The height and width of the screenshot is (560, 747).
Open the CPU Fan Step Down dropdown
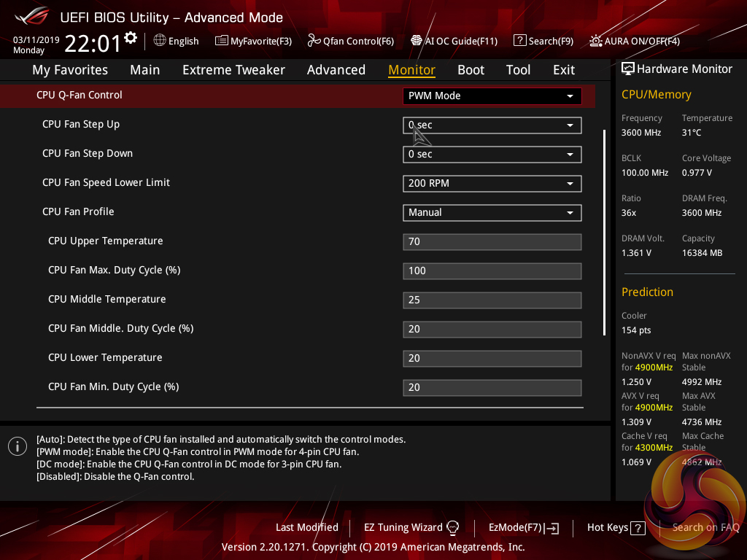click(492, 155)
